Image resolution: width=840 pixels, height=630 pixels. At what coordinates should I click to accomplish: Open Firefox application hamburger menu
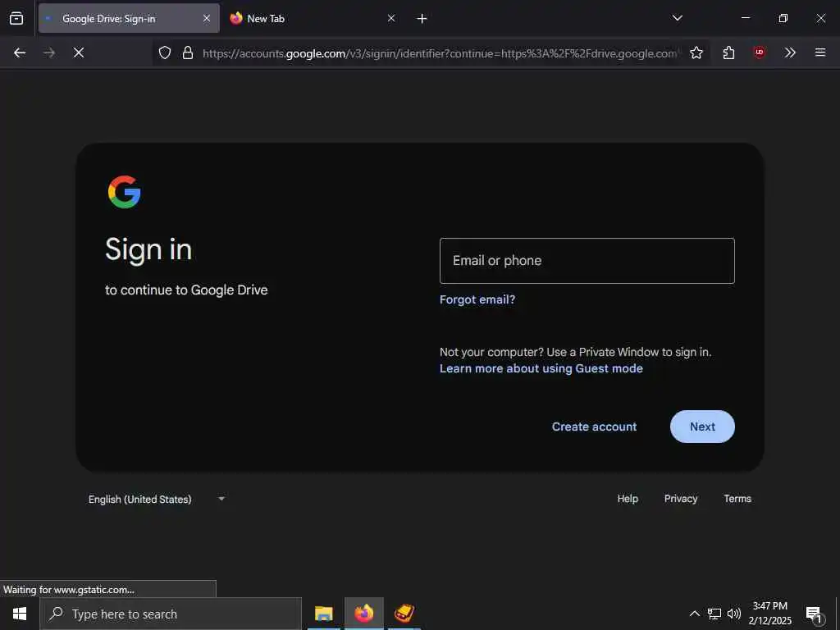[820, 52]
